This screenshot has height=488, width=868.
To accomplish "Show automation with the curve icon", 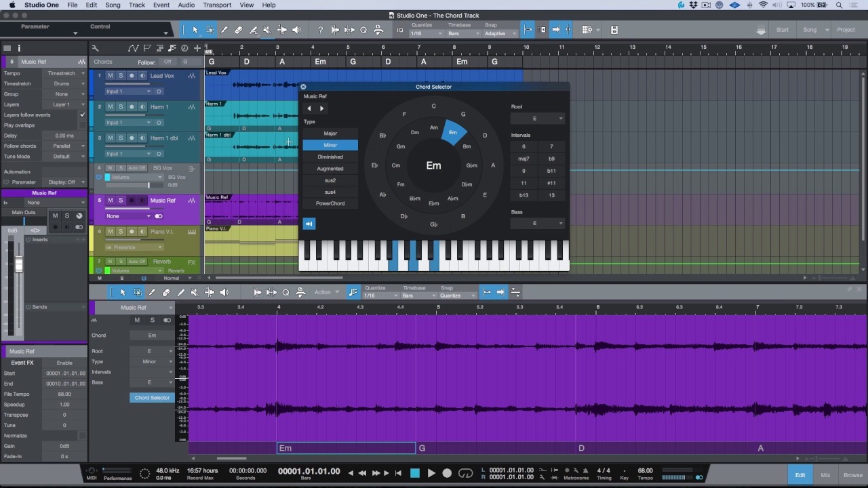I will point(134,48).
